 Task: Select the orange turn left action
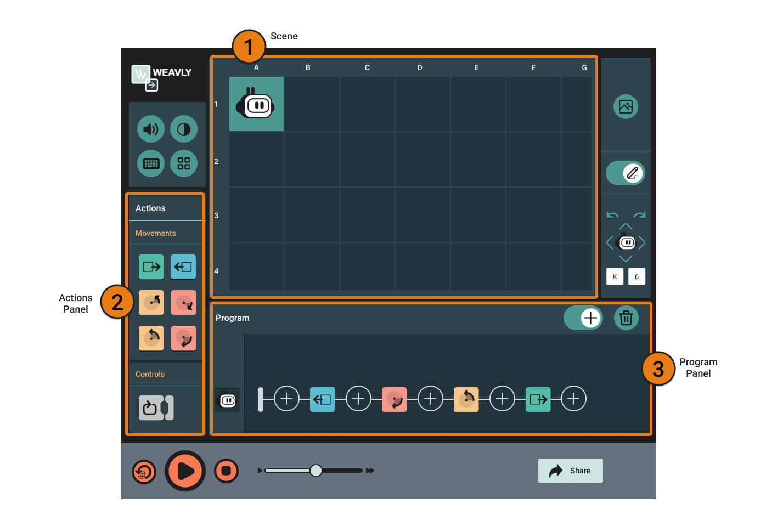pyautogui.click(x=151, y=338)
